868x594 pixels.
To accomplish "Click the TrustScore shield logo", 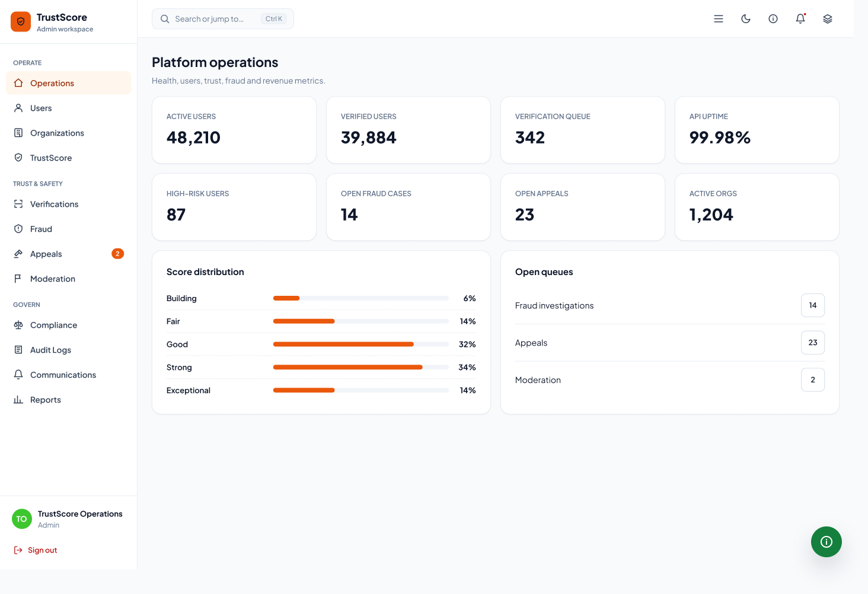I will pyautogui.click(x=21, y=22).
